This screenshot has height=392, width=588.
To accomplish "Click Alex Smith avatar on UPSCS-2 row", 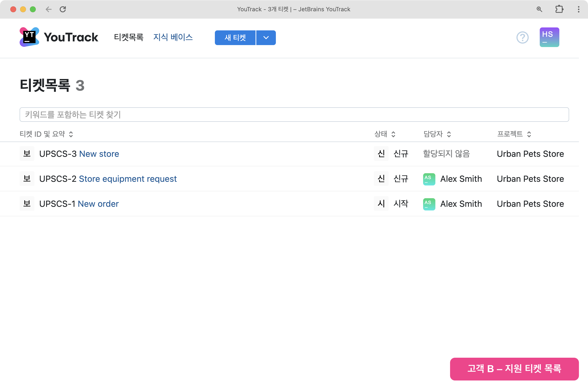I will (429, 179).
